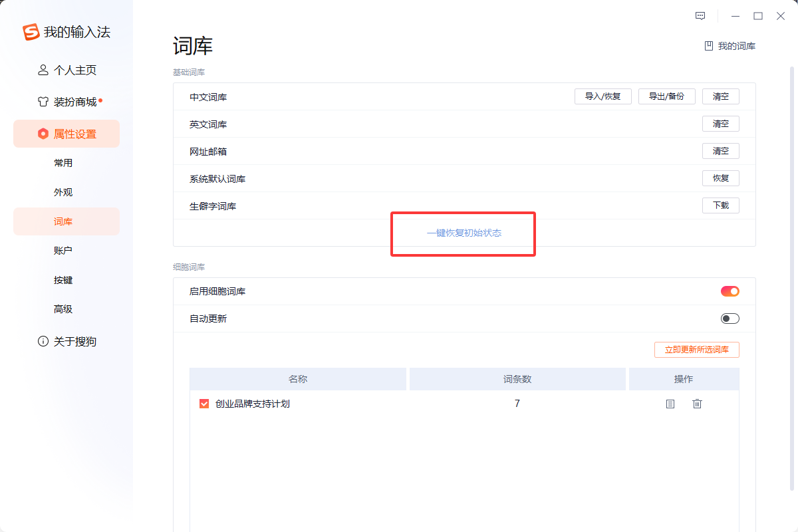Click the 一键恢复初始状态 link
Image resolution: width=798 pixels, height=532 pixels.
463,233
